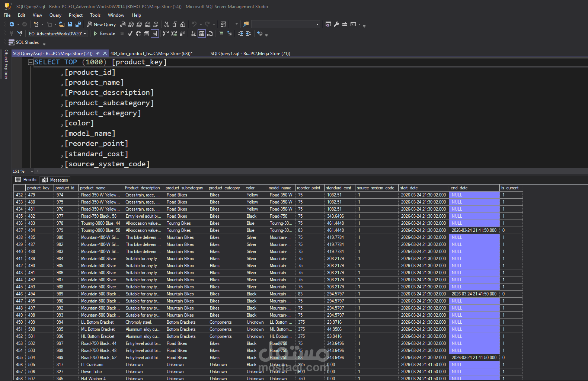Open the Find search combo box

tap(286, 24)
